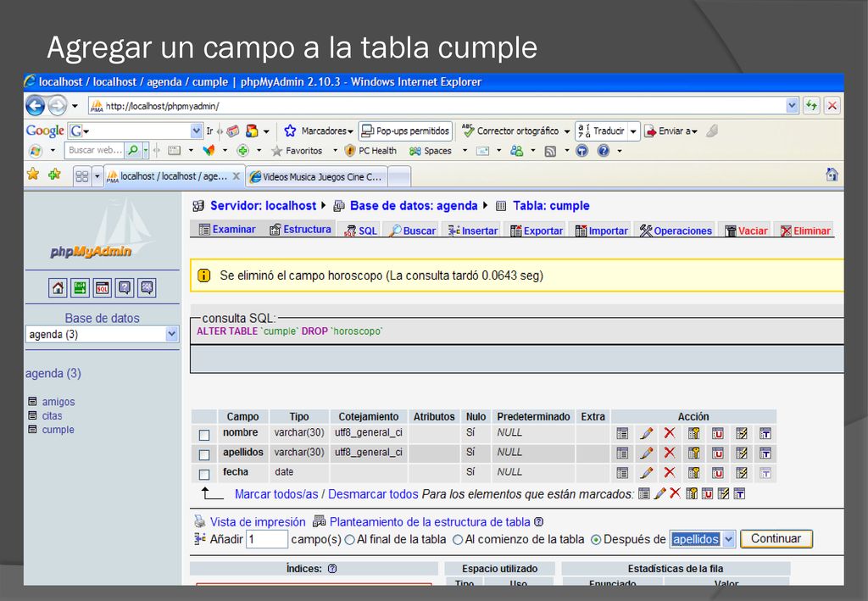The height and width of the screenshot is (601, 868).
Task: Click the browser Back arrow button
Action: pos(36,105)
